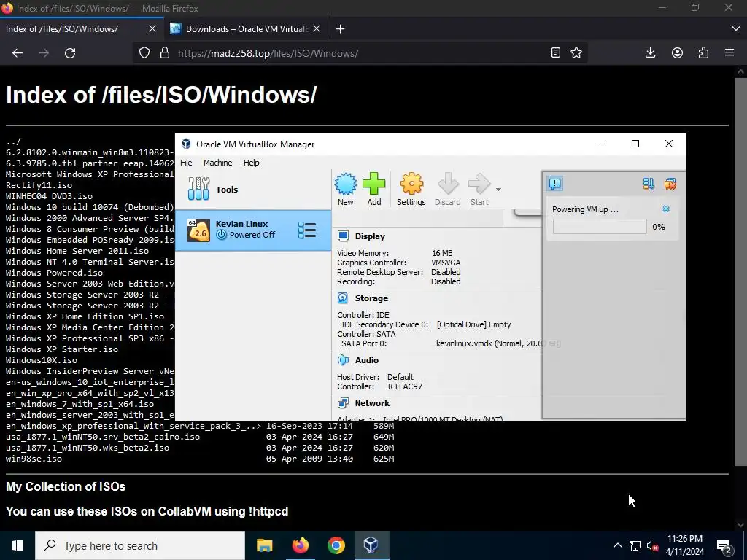Click the muted volume tray icon
The width and height of the screenshot is (747, 560).
(652, 545)
